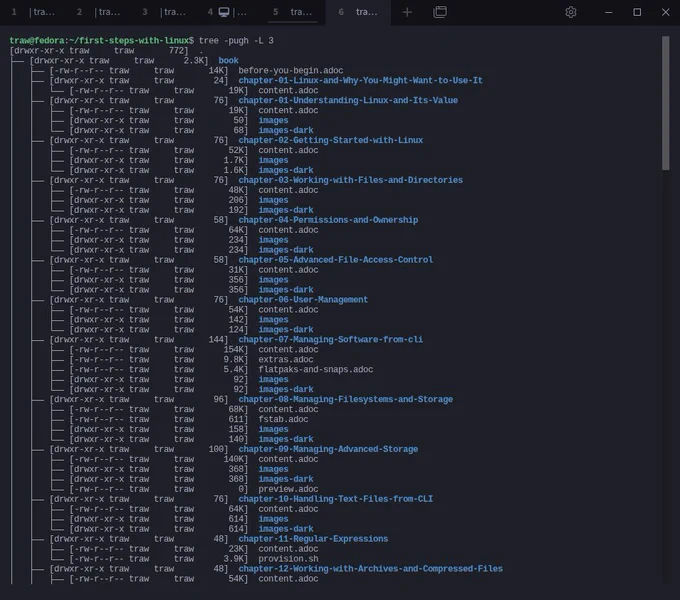
Task: Click the prompt 'traw@fedora:~/first-steps-with-linux'
Action: pos(99,40)
